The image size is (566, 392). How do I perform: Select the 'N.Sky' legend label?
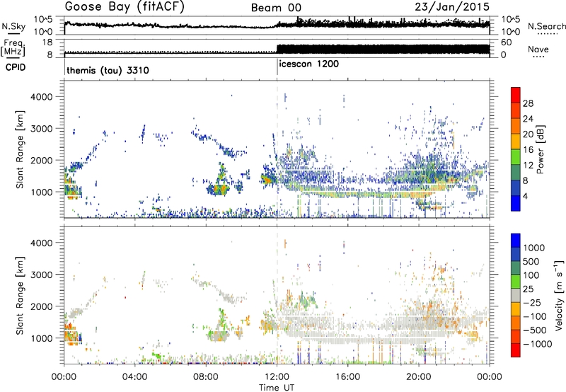point(13,26)
